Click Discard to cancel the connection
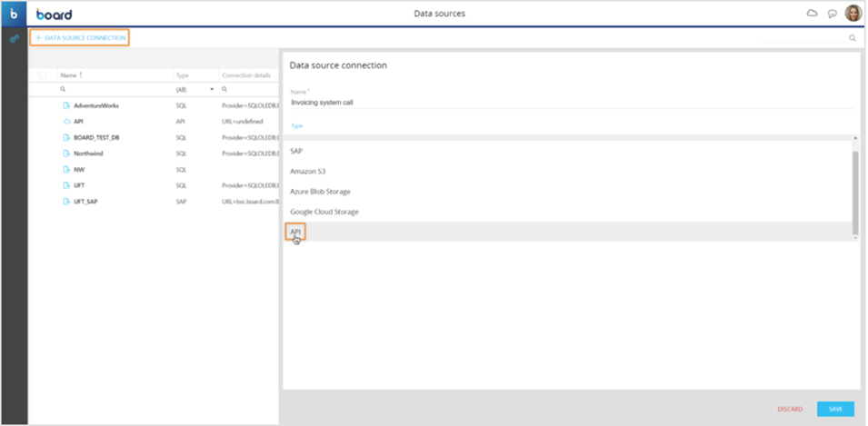This screenshot has height=426, width=868. [790, 409]
